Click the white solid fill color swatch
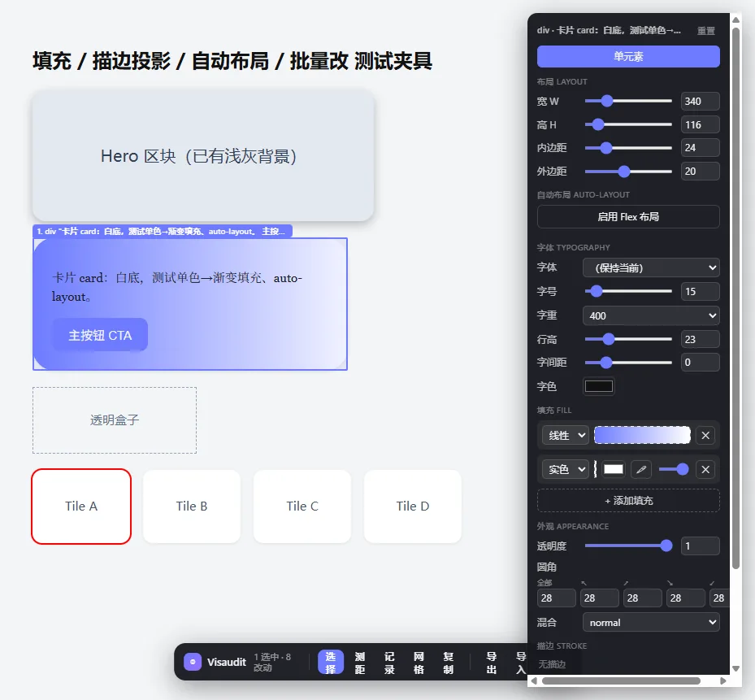The height and width of the screenshot is (700, 755). coord(613,469)
